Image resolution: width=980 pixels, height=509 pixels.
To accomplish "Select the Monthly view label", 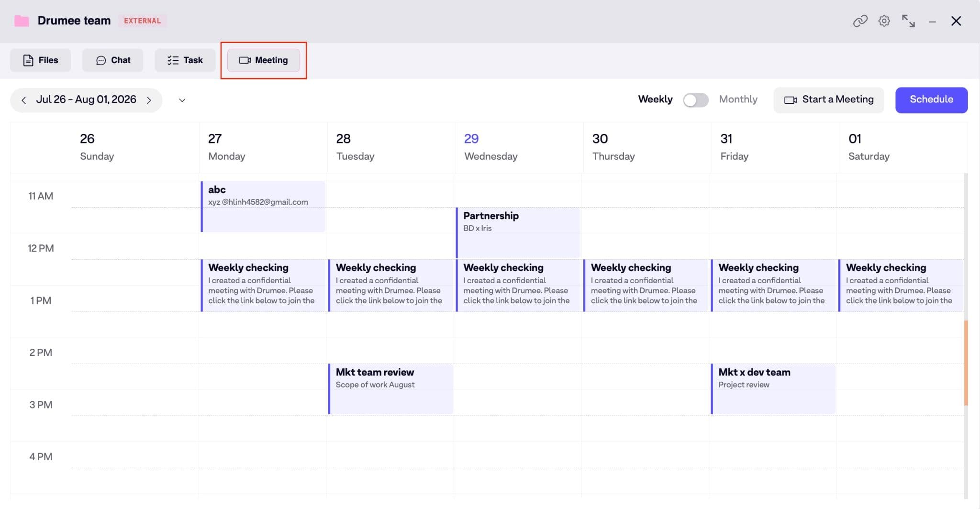I will [x=738, y=99].
